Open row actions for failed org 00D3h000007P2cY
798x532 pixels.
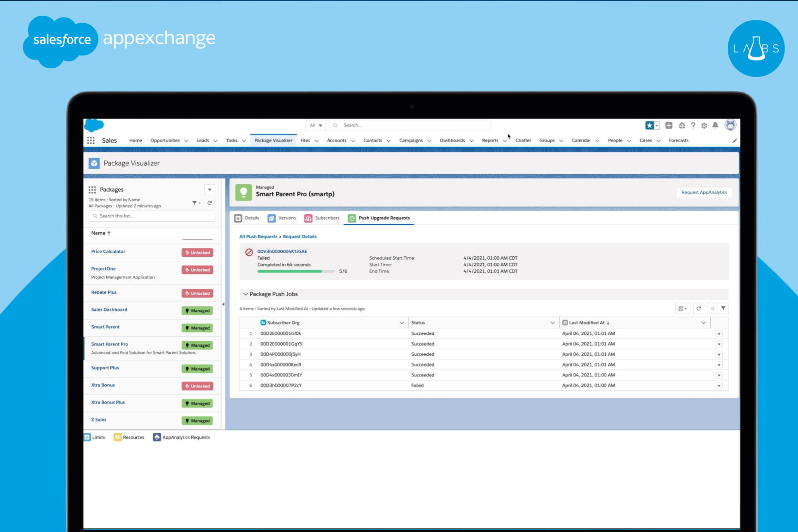coord(719,386)
